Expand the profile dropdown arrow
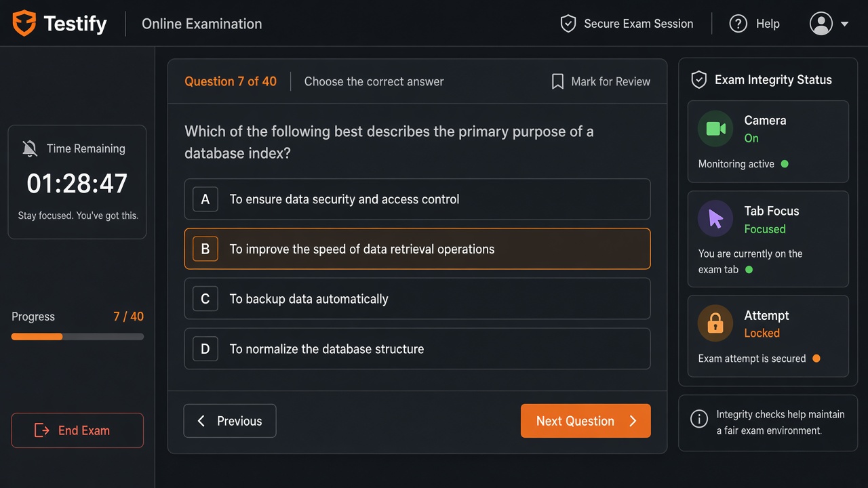 (844, 24)
